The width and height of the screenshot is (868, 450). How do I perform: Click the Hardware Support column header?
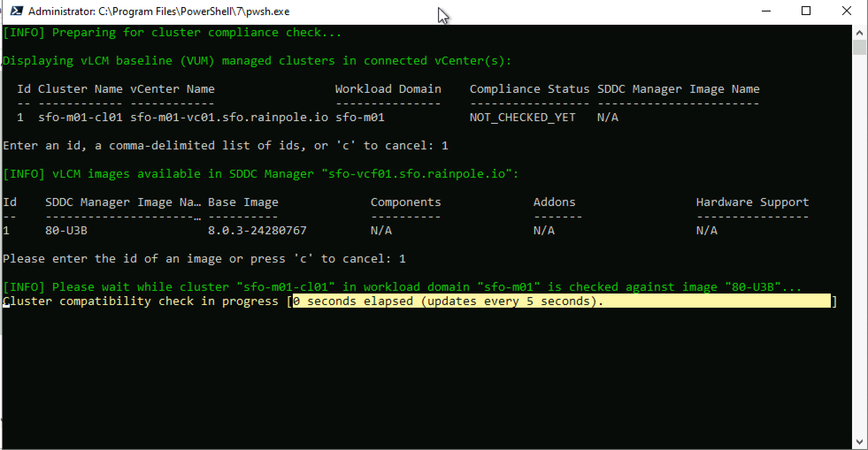click(x=752, y=202)
